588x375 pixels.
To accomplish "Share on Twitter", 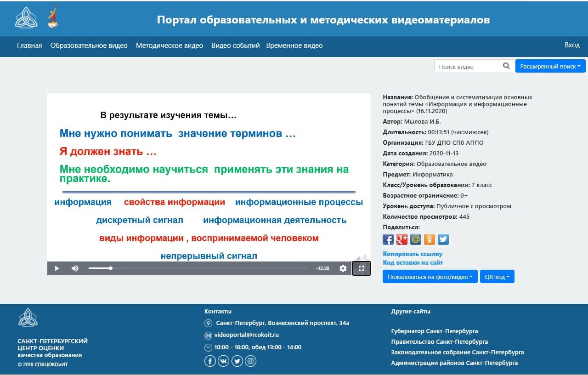I will (443, 239).
